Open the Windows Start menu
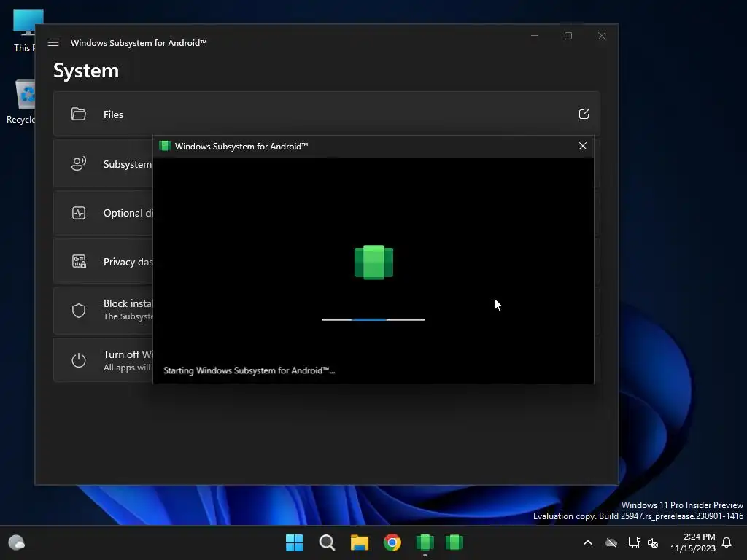 (295, 542)
